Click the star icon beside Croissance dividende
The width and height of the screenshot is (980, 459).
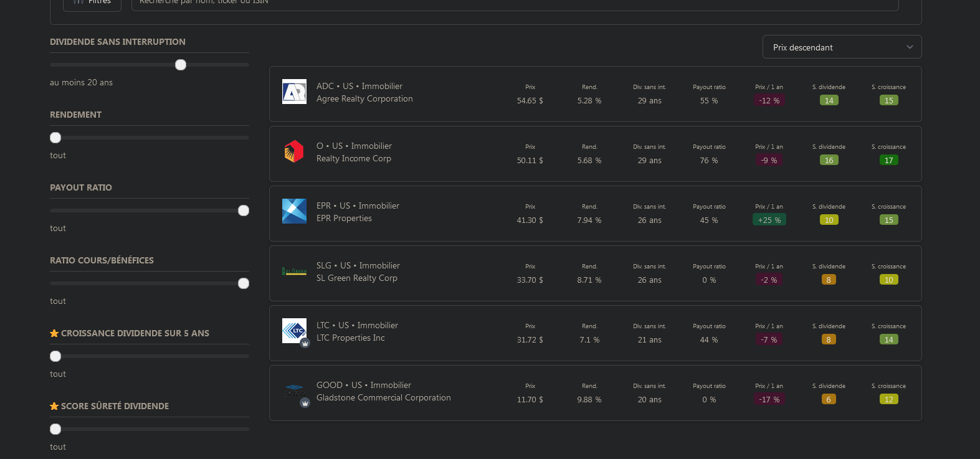coord(54,333)
